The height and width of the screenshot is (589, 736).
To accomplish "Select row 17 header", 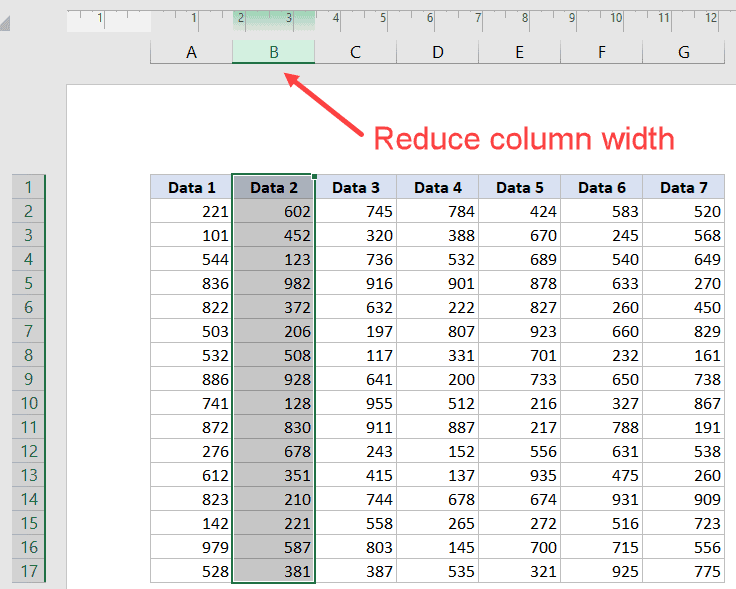I will coord(29,571).
